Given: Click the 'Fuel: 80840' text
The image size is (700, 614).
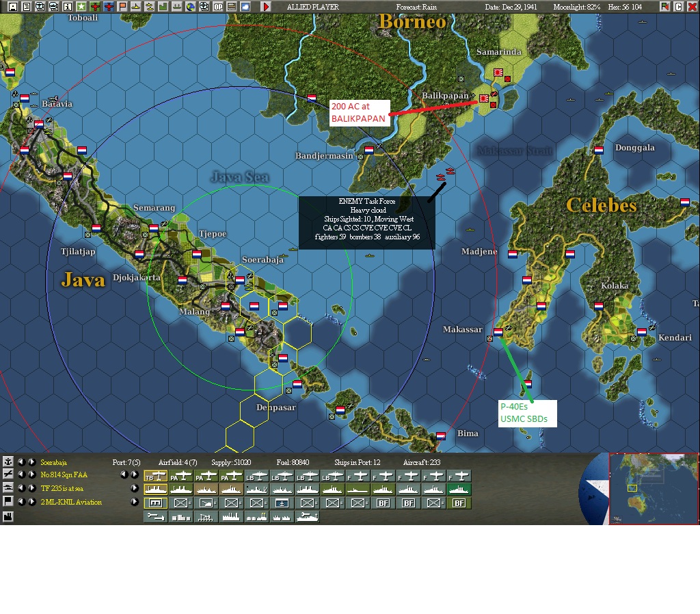Looking at the screenshot, I should (293, 463).
